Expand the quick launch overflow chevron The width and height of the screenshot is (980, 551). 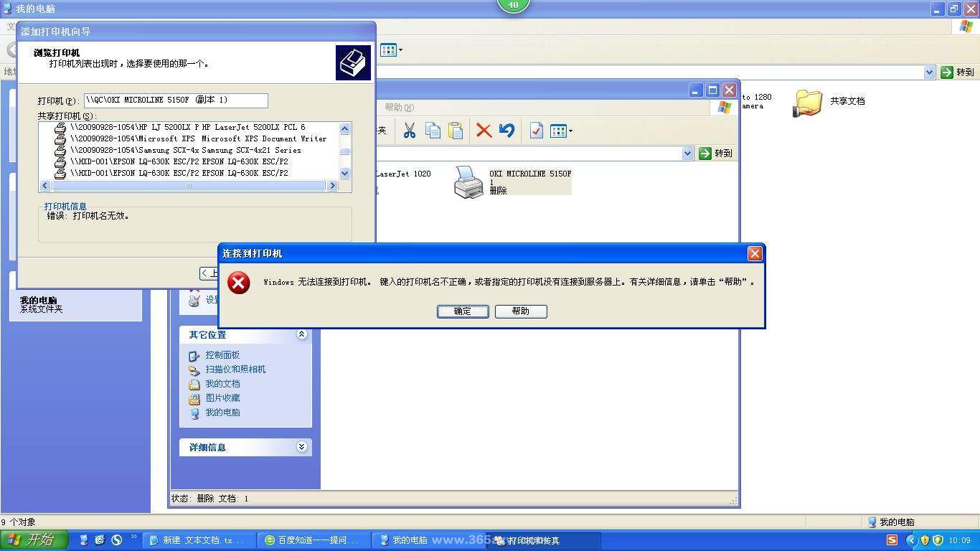point(133,537)
